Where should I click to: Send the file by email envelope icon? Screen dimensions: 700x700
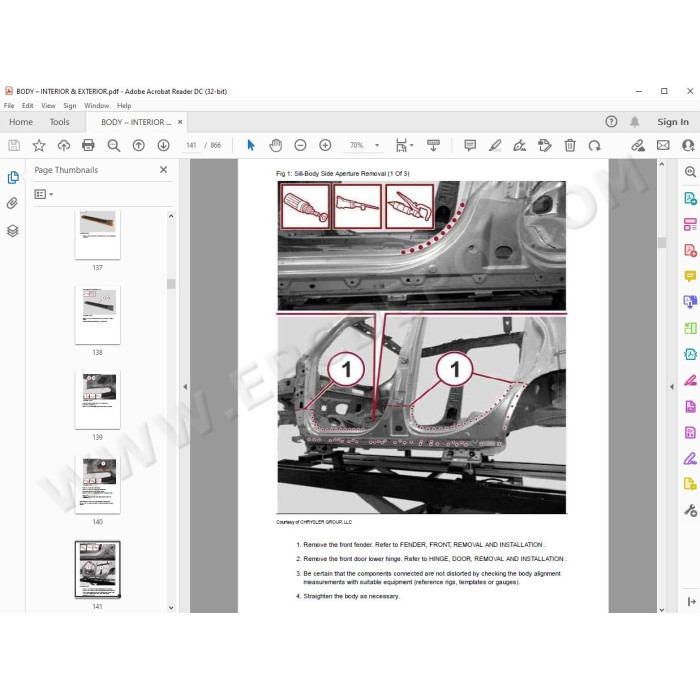click(663, 145)
